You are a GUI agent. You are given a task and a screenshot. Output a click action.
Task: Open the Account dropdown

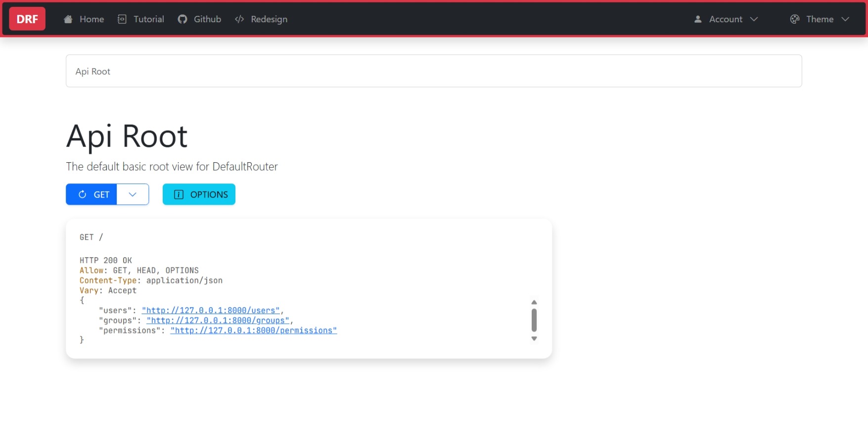click(x=725, y=19)
